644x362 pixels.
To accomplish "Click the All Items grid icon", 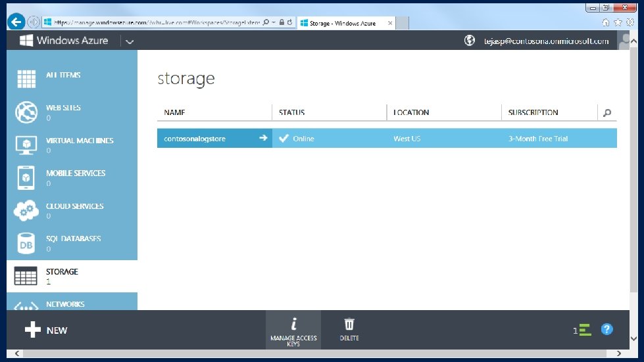I will 26,79.
